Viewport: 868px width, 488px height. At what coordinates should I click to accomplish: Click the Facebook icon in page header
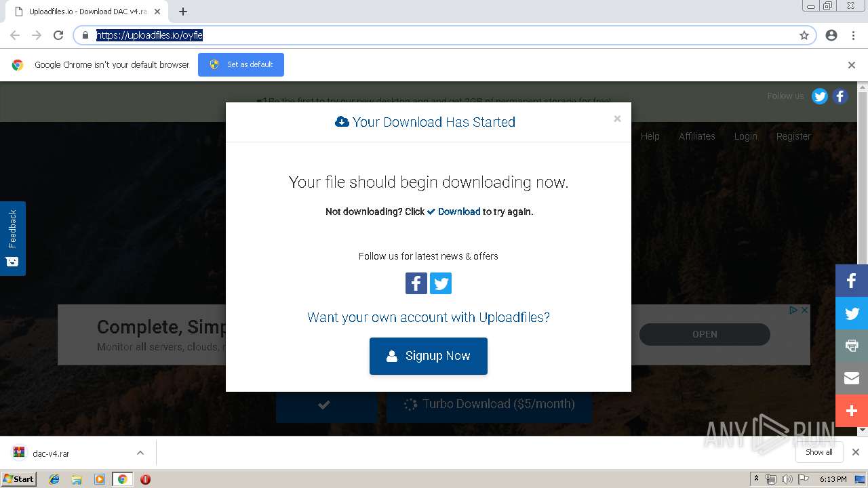click(840, 96)
